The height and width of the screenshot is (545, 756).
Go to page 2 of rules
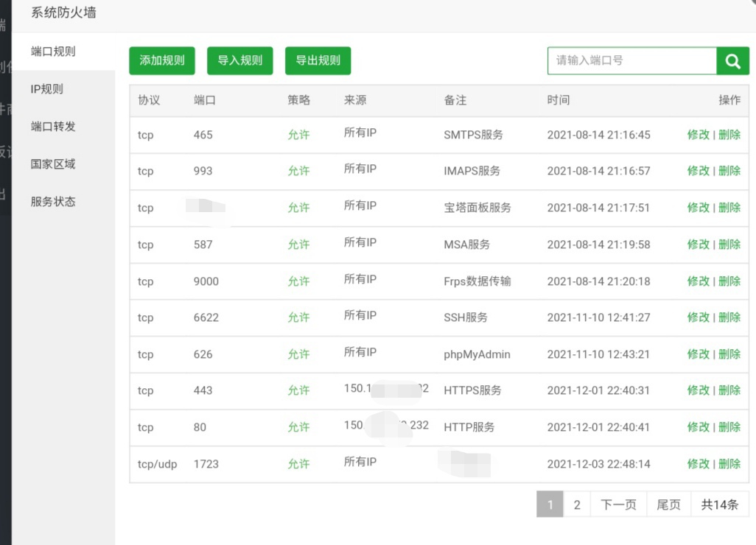pos(577,504)
